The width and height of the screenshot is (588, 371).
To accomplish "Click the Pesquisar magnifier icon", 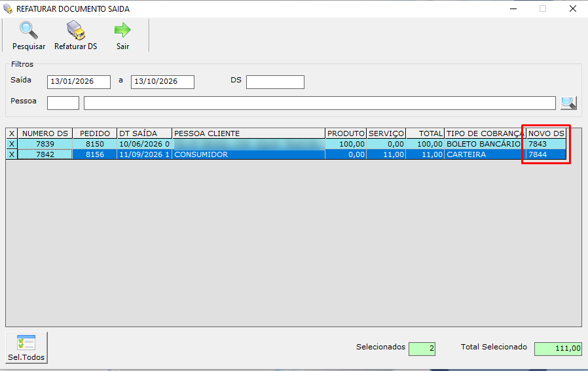I will click(x=29, y=30).
